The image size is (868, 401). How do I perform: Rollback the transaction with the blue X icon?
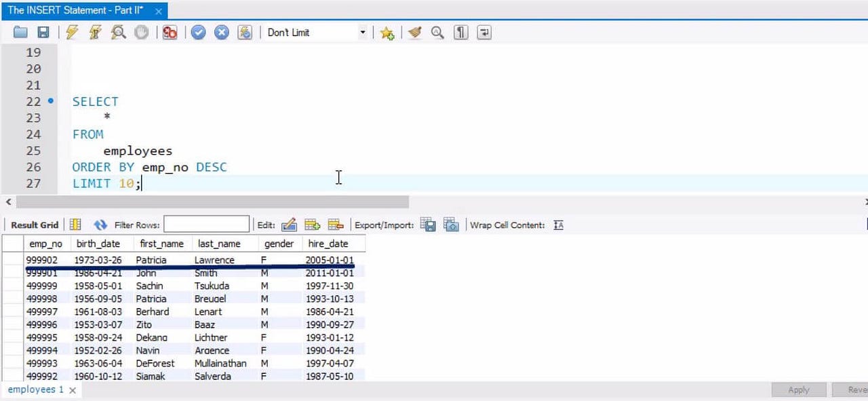(221, 32)
